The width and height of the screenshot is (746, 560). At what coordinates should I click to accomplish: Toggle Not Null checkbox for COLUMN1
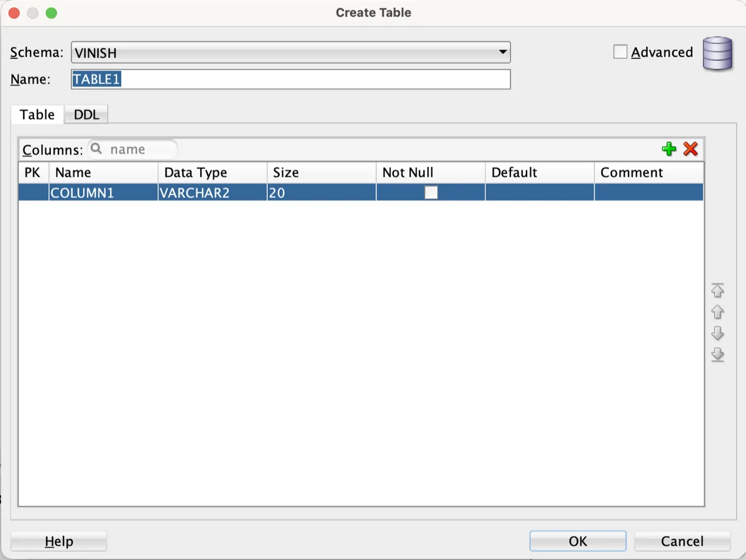[x=431, y=193]
